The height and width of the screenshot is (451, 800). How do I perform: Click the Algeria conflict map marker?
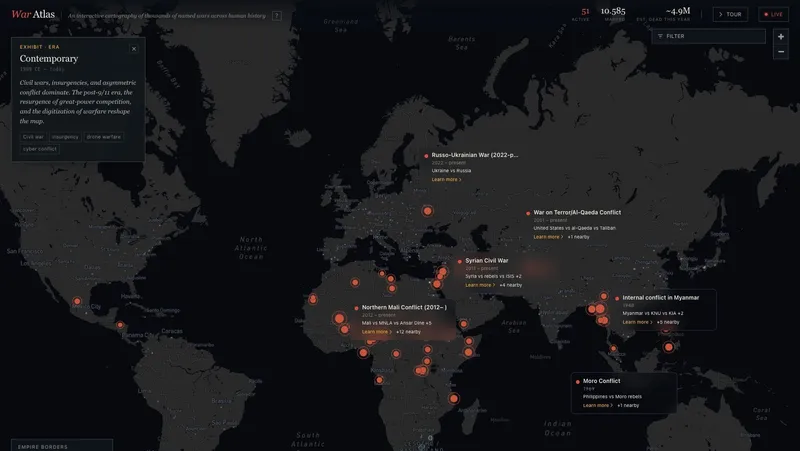tap(355, 282)
